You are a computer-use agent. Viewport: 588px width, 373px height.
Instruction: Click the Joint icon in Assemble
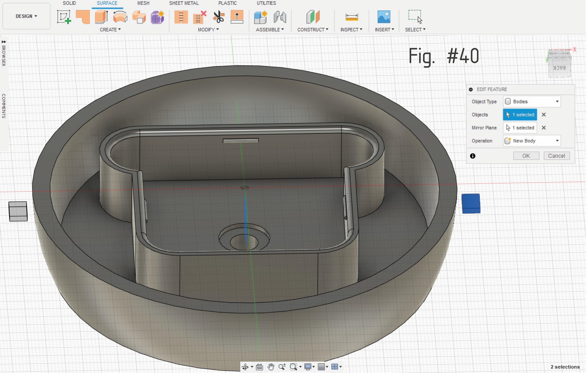point(280,17)
